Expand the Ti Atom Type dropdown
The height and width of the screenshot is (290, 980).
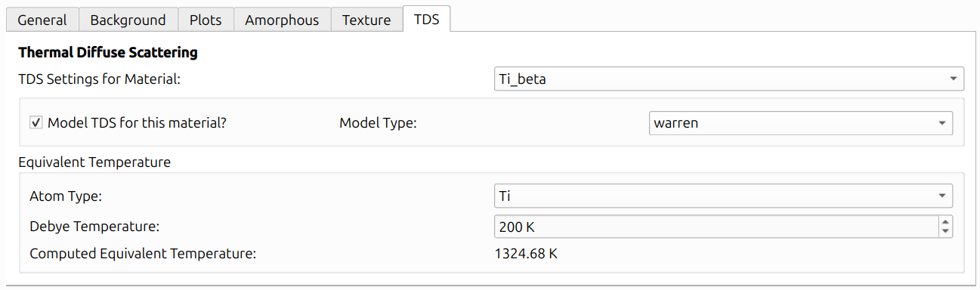pos(723,196)
